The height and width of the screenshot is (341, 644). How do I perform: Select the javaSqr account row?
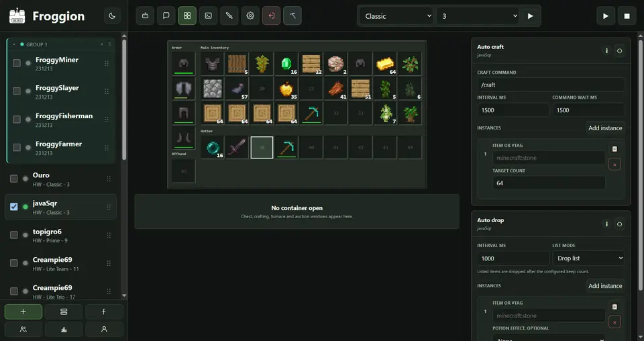[60, 207]
